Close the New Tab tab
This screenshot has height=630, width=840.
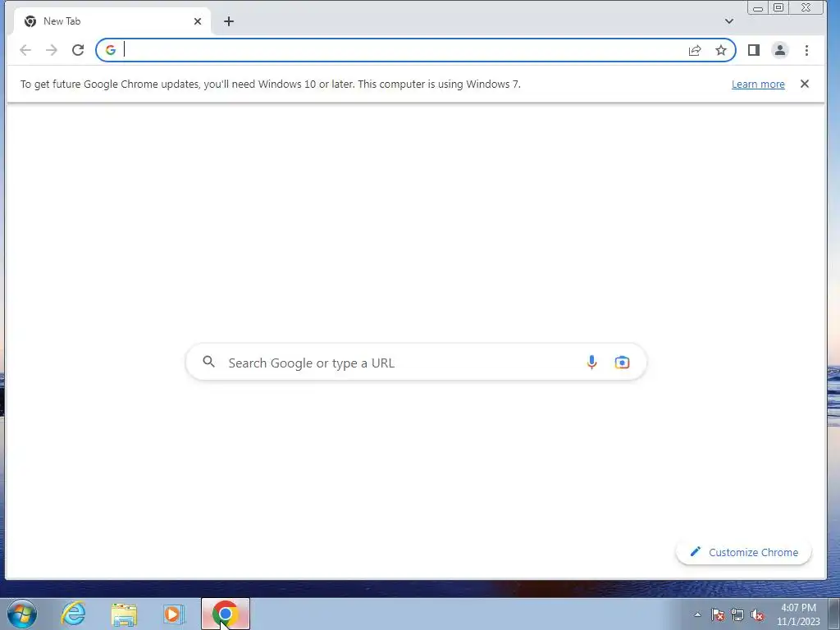click(x=198, y=21)
